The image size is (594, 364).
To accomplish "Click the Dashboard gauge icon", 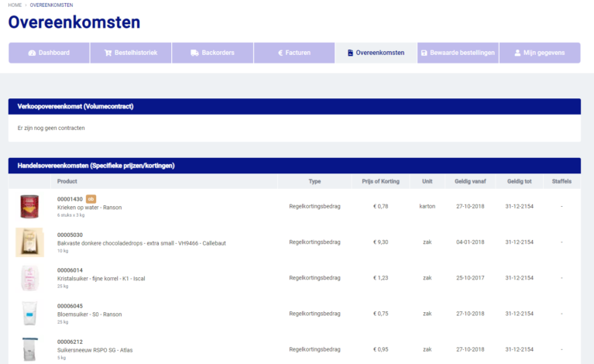I will 32,53.
